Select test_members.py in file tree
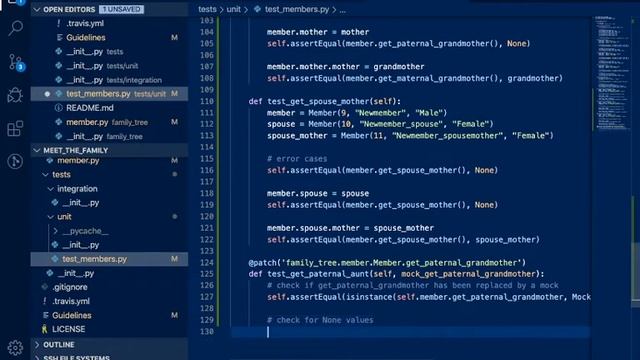This screenshot has height=360, width=640. coord(109,259)
